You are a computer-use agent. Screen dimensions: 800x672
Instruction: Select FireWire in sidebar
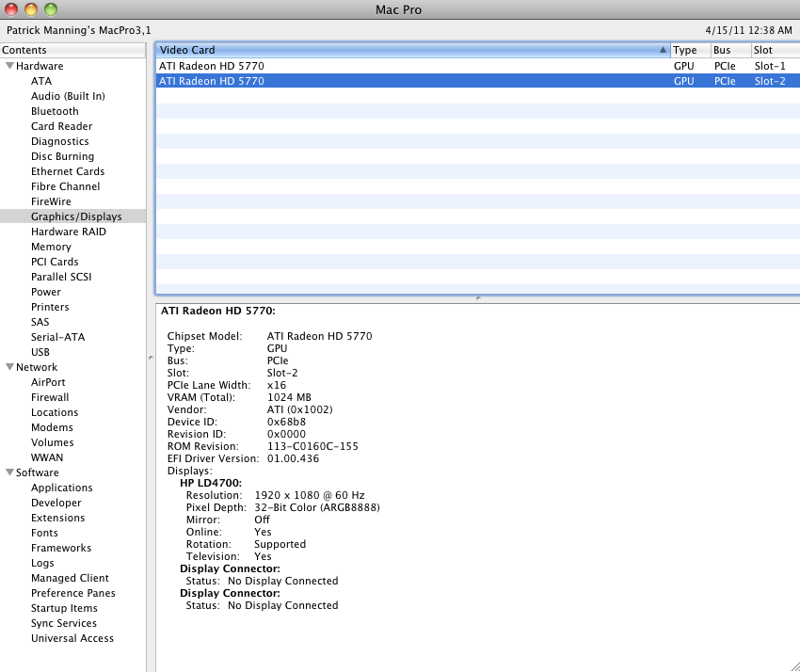[x=51, y=201]
